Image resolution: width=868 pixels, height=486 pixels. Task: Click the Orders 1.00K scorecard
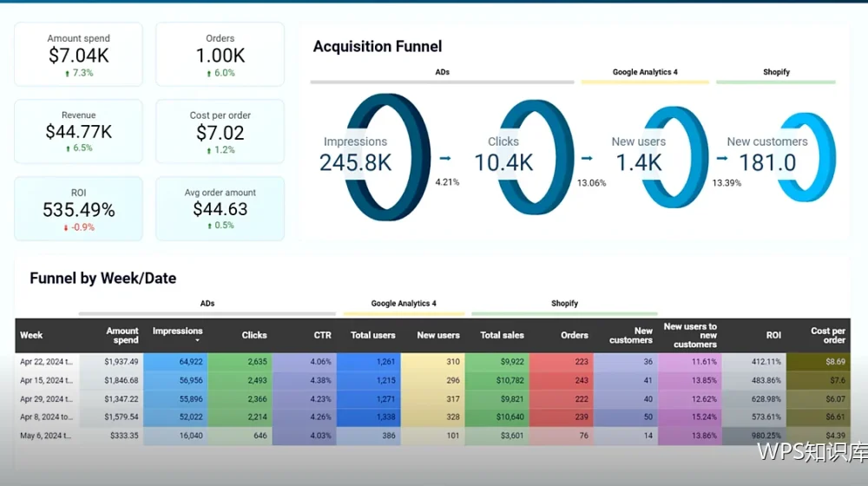point(220,55)
